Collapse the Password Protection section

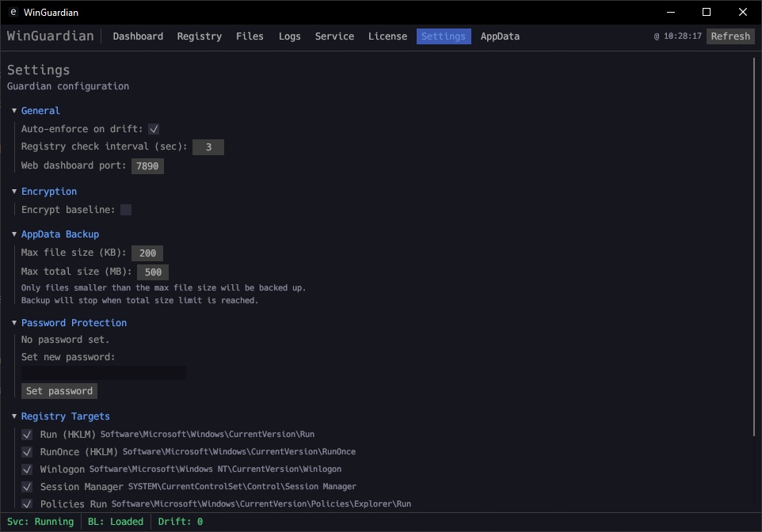click(x=14, y=323)
